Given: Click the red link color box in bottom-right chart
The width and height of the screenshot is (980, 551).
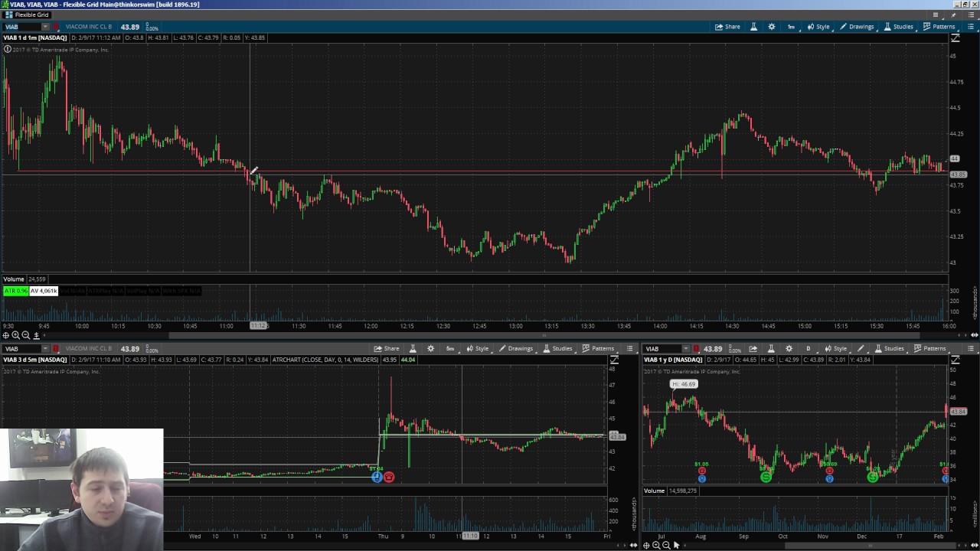Looking at the screenshot, I should 696,348.
